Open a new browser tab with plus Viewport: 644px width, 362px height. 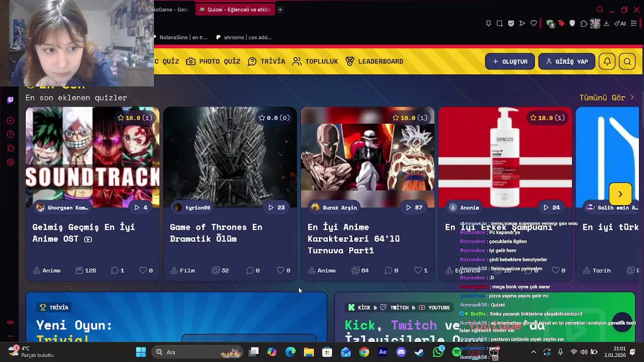(x=280, y=10)
